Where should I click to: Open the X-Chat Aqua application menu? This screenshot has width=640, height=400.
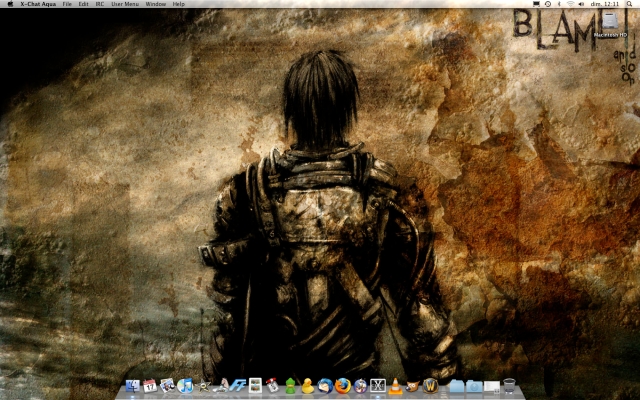tap(38, 4)
